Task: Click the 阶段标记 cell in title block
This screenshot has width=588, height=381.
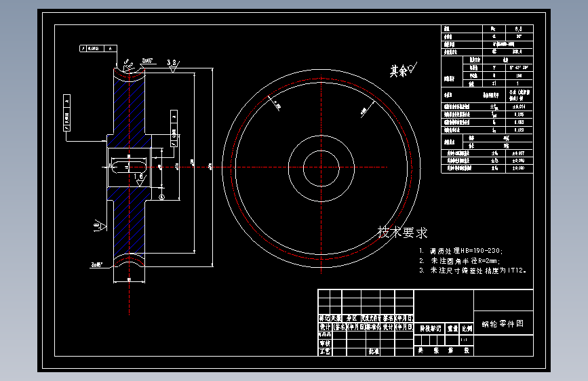Action: 430,329
